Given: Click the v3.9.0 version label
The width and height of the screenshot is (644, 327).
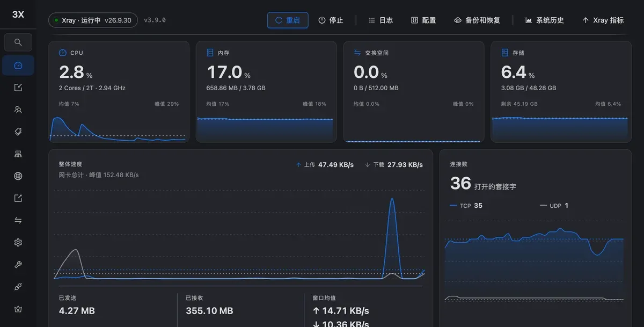Looking at the screenshot, I should (x=155, y=20).
